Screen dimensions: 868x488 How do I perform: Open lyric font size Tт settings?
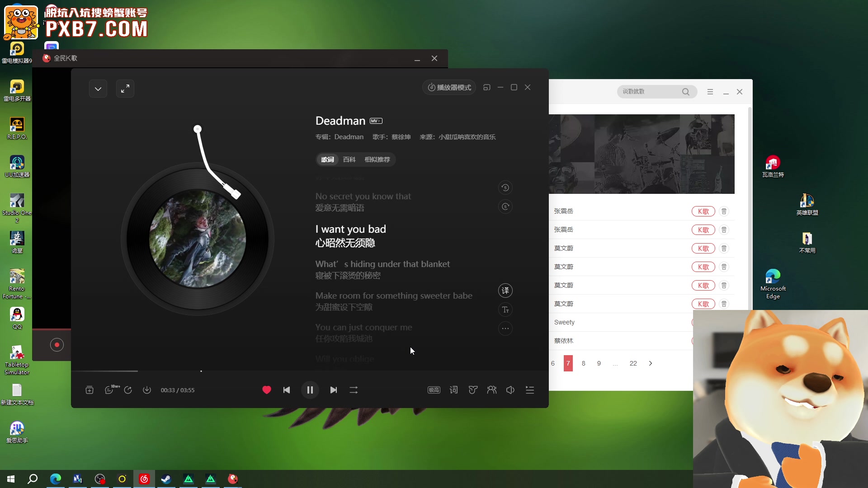pyautogui.click(x=505, y=310)
